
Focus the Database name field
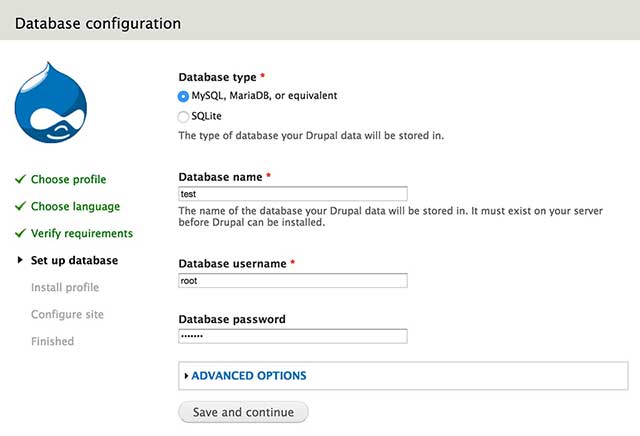pyautogui.click(x=292, y=195)
